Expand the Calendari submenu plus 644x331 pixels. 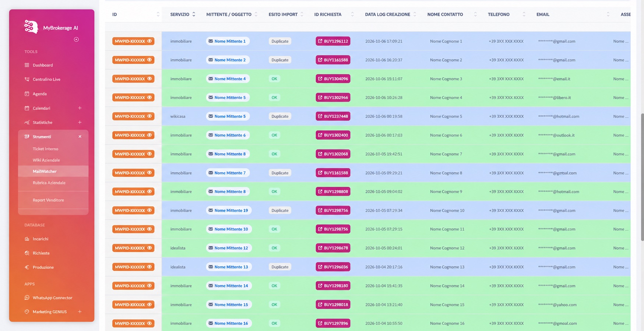click(80, 108)
